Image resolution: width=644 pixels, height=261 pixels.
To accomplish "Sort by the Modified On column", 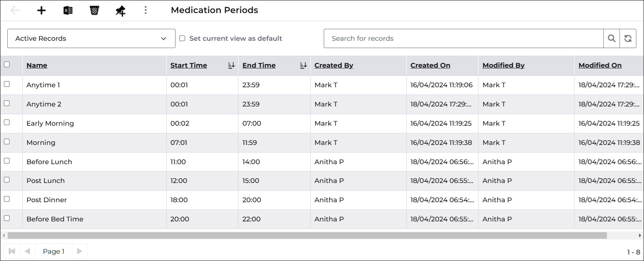I will [600, 65].
